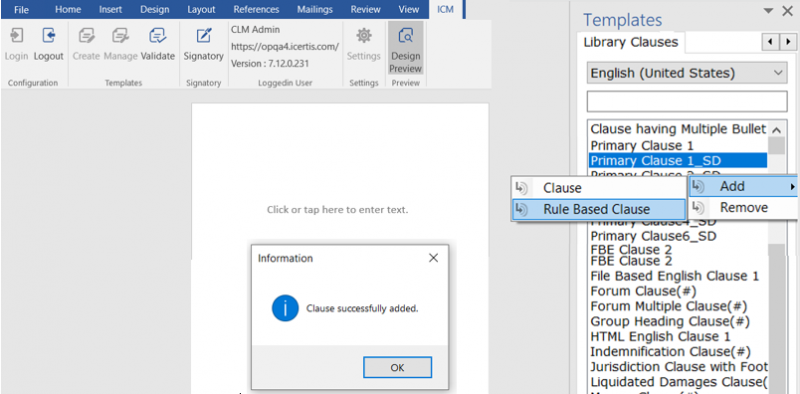Click the document text placeholder
Image resolution: width=800 pixels, height=394 pixels.
[337, 210]
